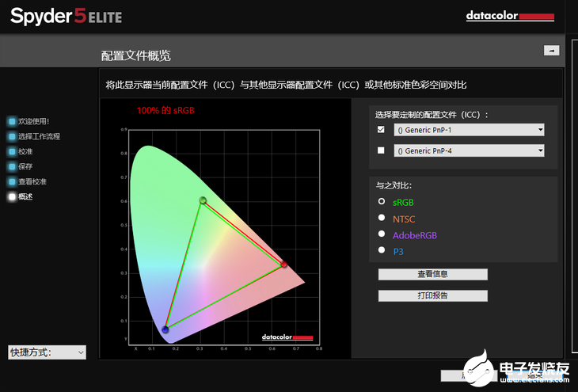Image resolution: width=578 pixels, height=392 pixels.
Task: Open the Generic PnP-1 profile dropdown
Action: pyautogui.click(x=469, y=130)
